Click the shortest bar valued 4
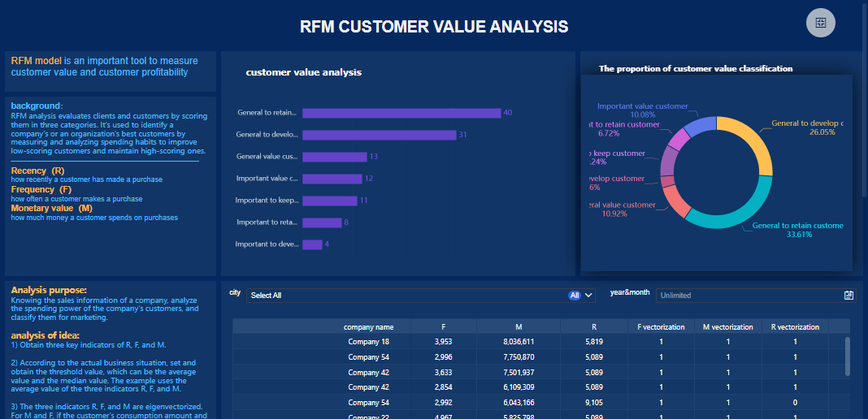 click(312, 244)
